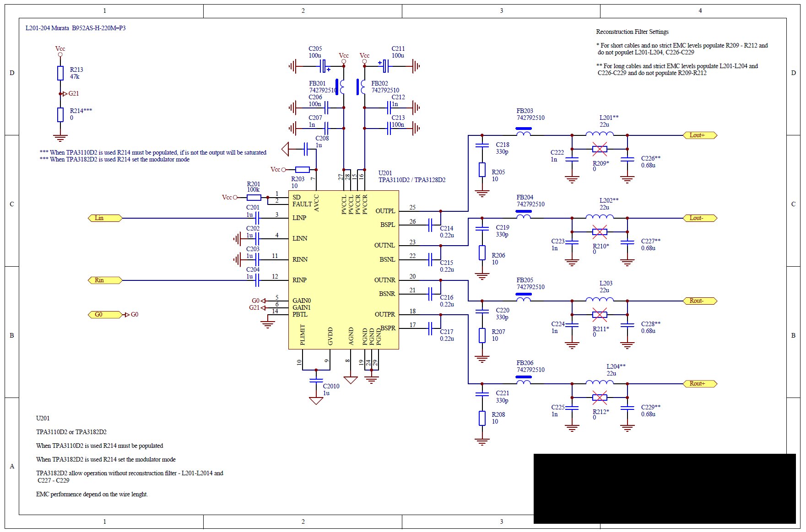The image size is (806, 532).
Task: Select the C204 capacitor on RINP
Action: coord(257,280)
